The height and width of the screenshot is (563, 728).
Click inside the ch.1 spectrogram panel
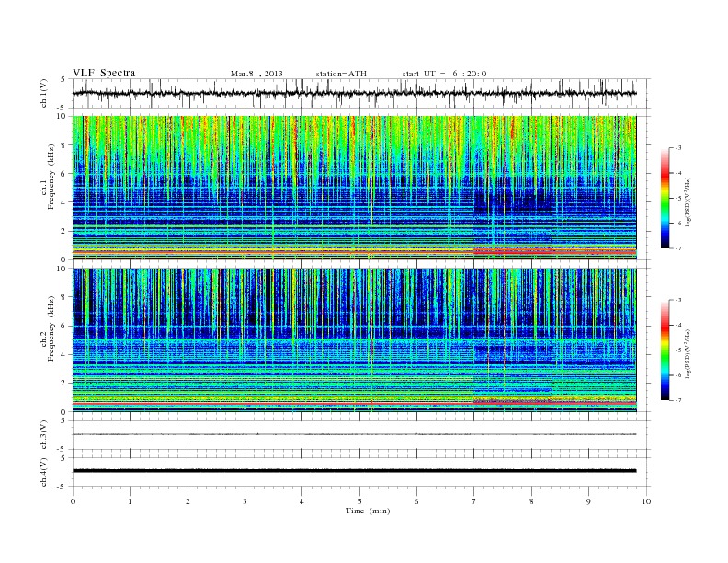[354, 188]
